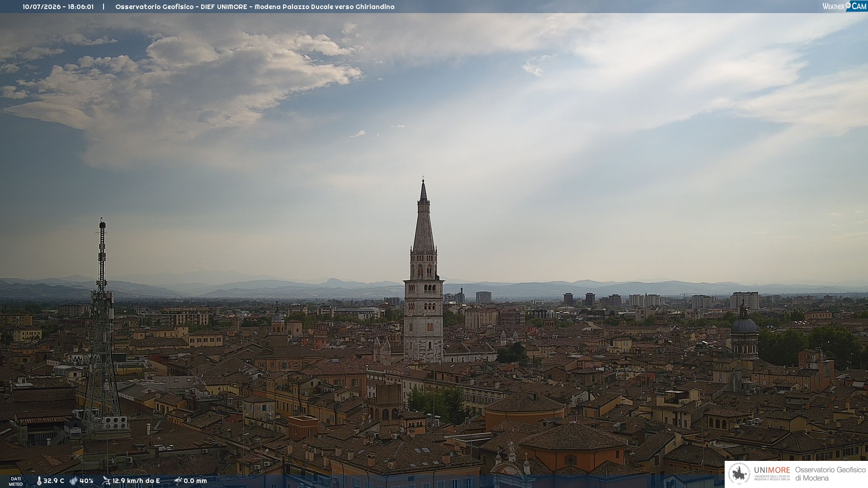Click the '40%' humidity value
Screen dimensions: 868x488
[x=86, y=481]
